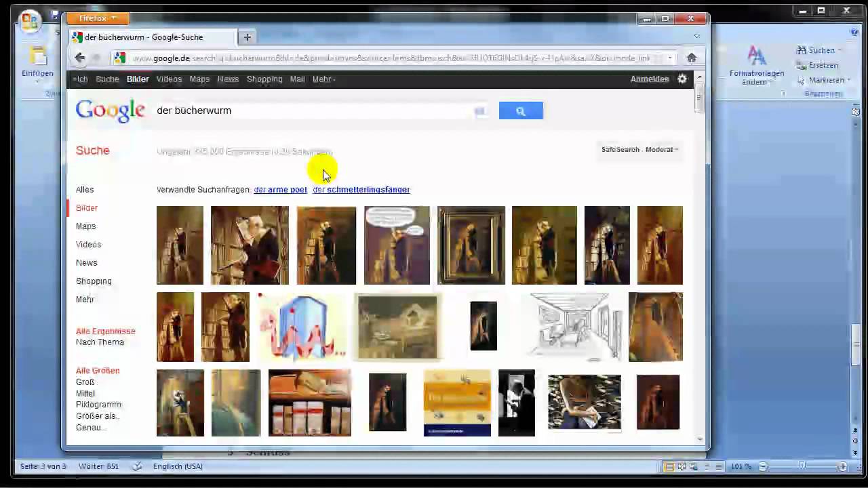Select Outline view in Word status bar

click(x=706, y=466)
